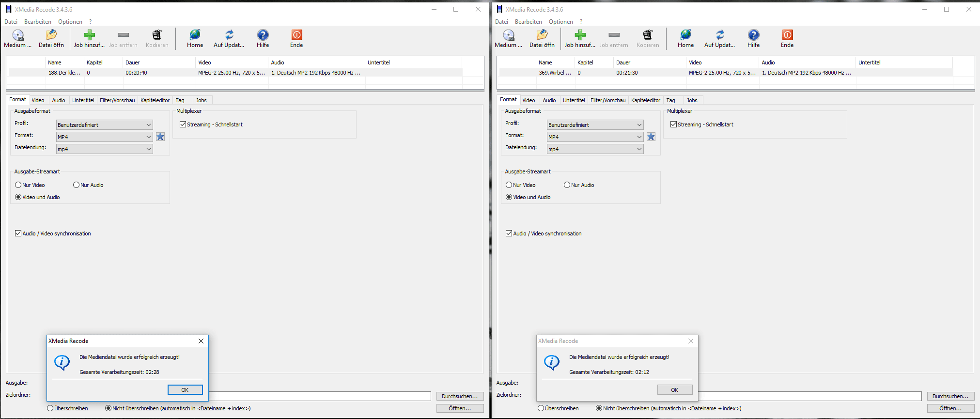Expand Format MP4 dropdown in left window
This screenshot has width=980, height=419.
pos(148,137)
